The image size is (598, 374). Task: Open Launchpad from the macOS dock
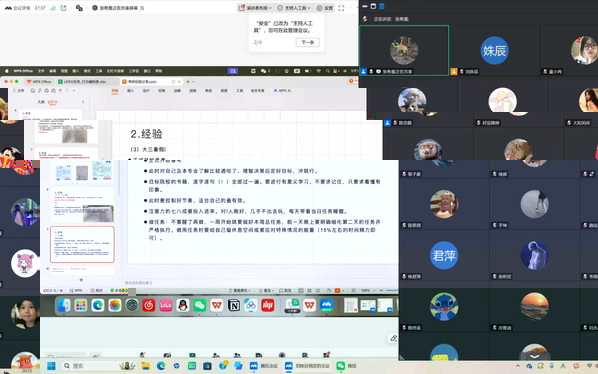point(80,305)
